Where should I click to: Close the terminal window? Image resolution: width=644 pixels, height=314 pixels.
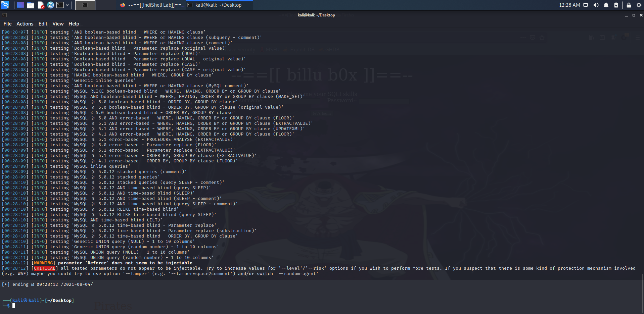pyautogui.click(x=641, y=15)
